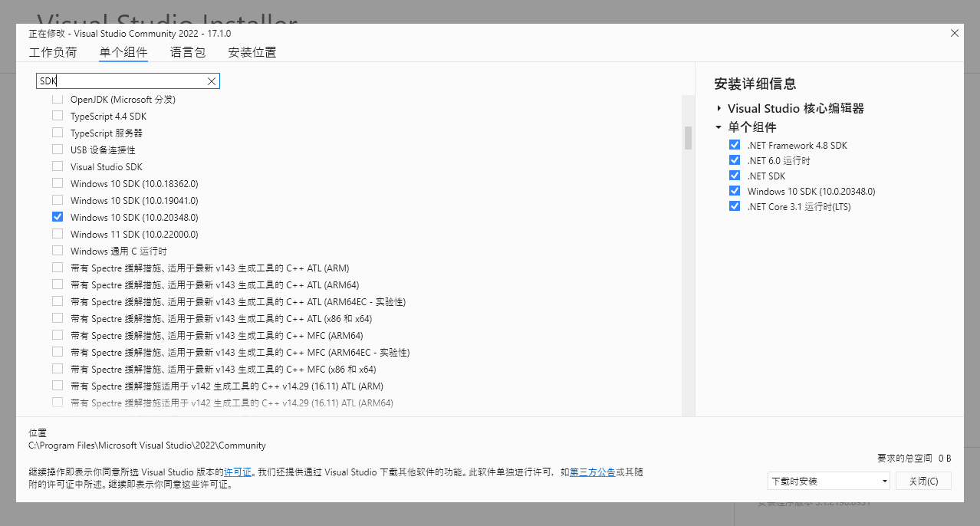Switch to 工作负荷 tab

pyautogui.click(x=53, y=52)
